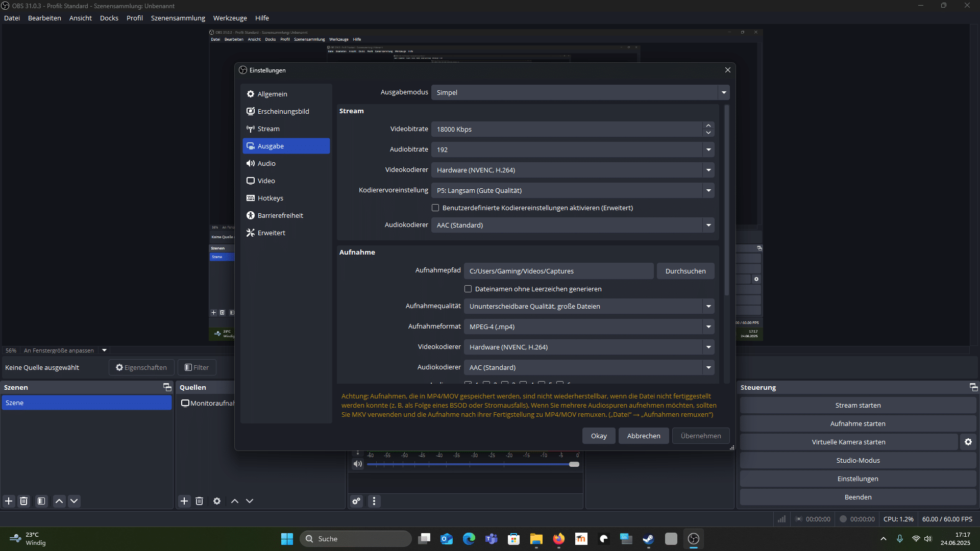Click the Durchsuchen button
Image resolution: width=980 pixels, height=551 pixels.
(685, 271)
